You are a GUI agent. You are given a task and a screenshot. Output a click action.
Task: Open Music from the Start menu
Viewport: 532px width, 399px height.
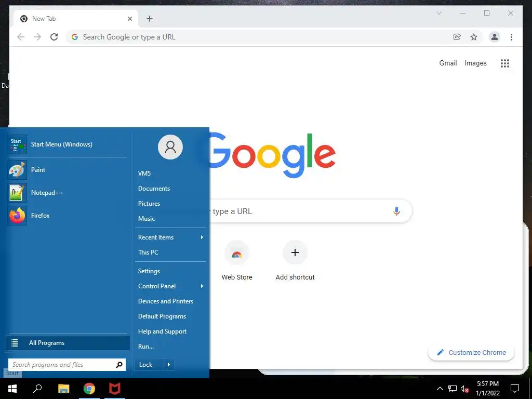click(x=146, y=219)
